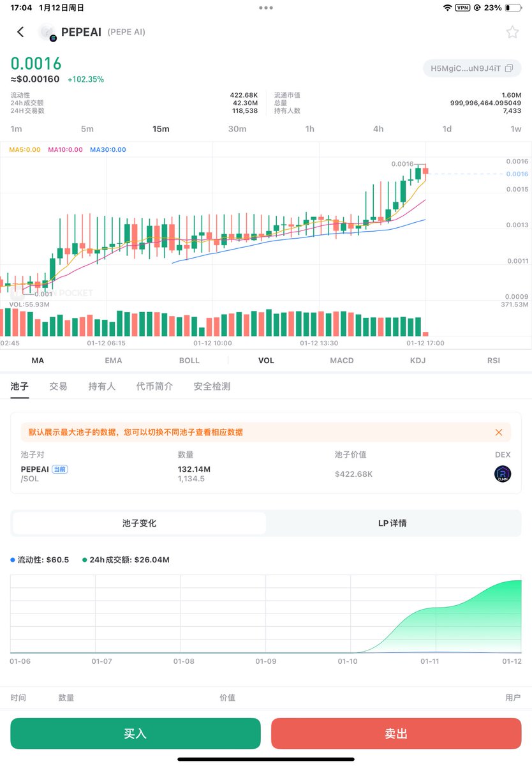The width and height of the screenshot is (532, 766).
Task: Toggle the EMA indicator
Action: pos(114,361)
